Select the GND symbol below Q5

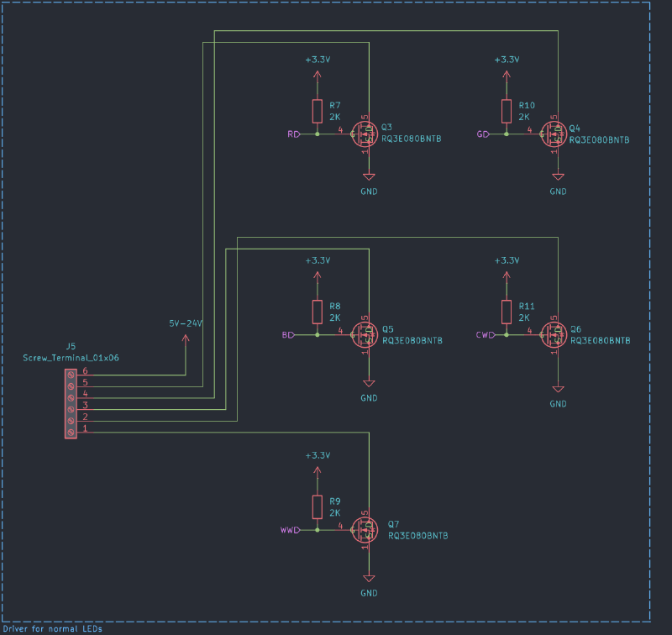coord(369,383)
